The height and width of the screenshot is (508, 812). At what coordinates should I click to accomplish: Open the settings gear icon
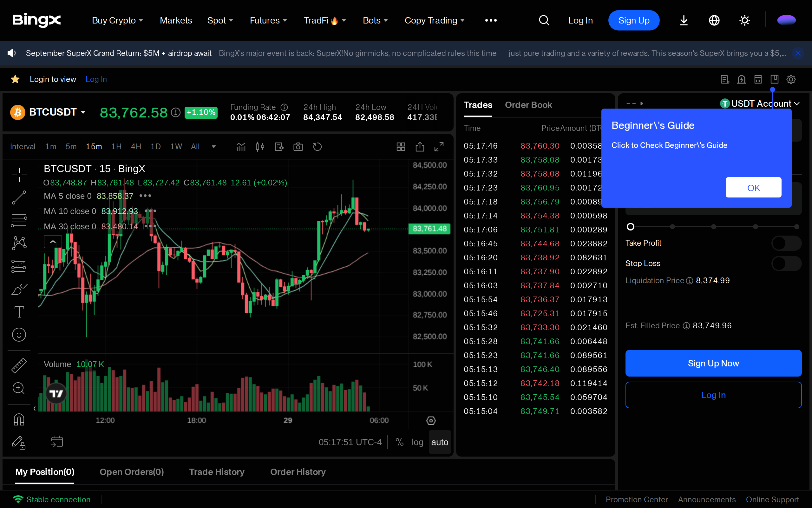[x=791, y=79]
